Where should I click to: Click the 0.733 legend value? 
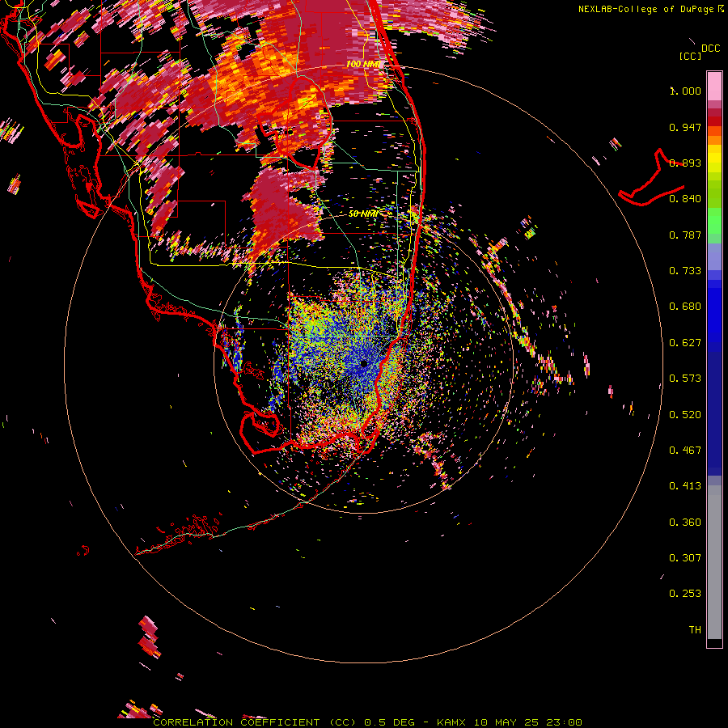685,271
